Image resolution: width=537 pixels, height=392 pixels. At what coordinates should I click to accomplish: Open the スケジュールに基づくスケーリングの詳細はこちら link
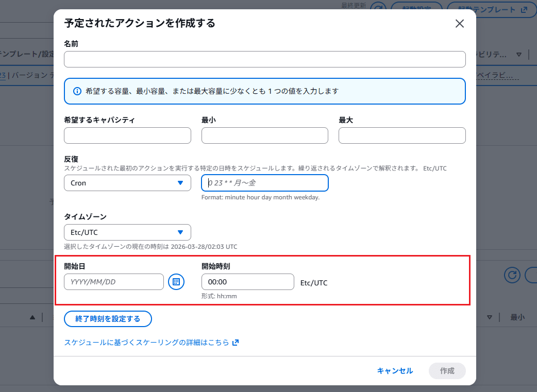(152, 343)
